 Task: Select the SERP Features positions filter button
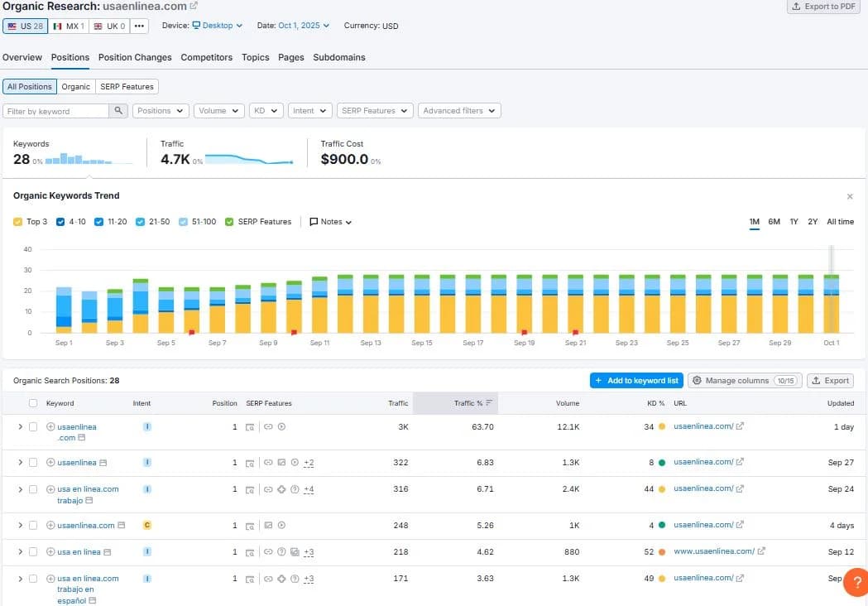click(127, 87)
